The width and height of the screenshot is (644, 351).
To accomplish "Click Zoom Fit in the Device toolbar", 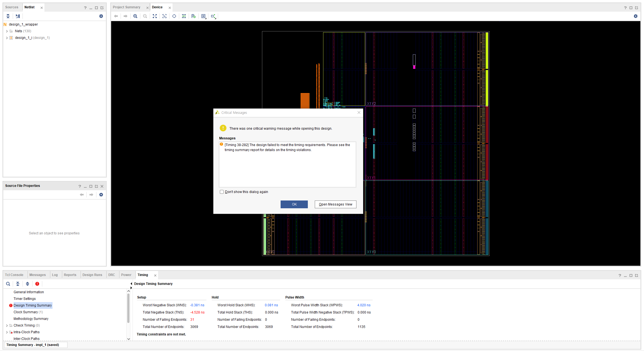I will [155, 16].
